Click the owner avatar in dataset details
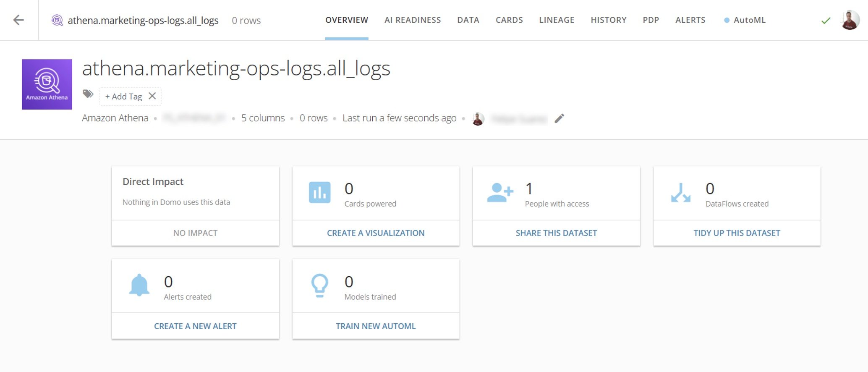868x372 pixels. pos(478,119)
